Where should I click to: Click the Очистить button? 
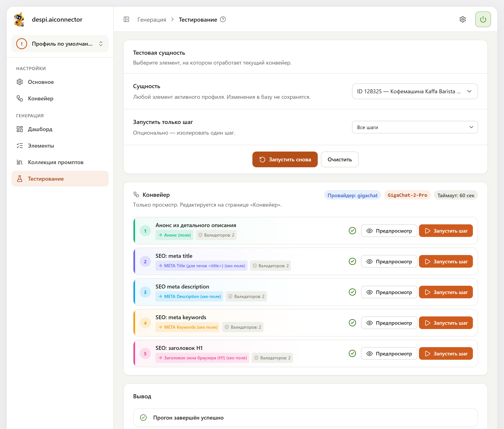[x=340, y=160]
